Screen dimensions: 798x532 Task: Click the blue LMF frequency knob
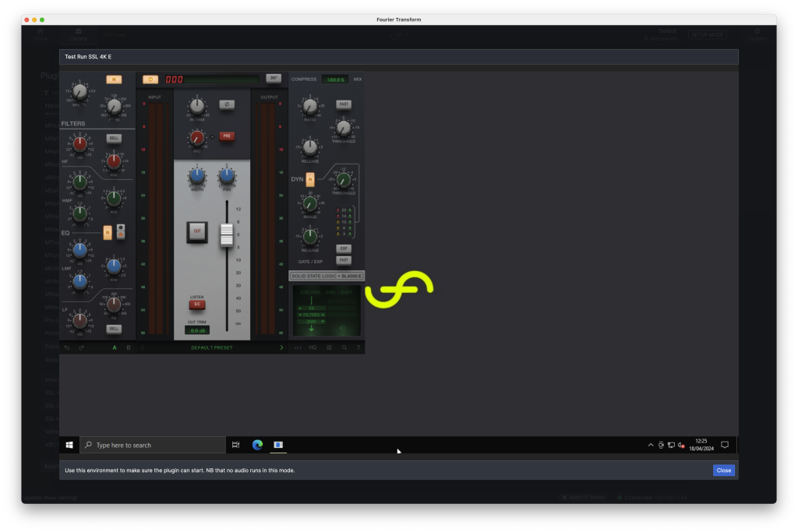114,266
